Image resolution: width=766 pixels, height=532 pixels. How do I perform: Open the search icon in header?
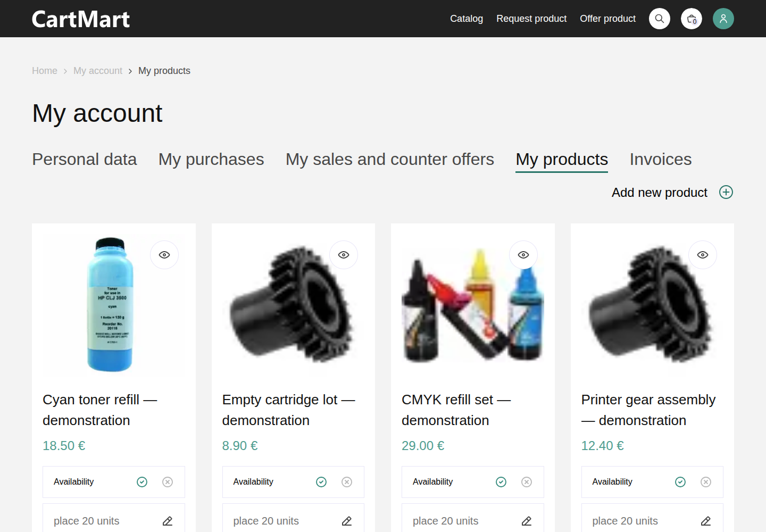[x=660, y=19]
